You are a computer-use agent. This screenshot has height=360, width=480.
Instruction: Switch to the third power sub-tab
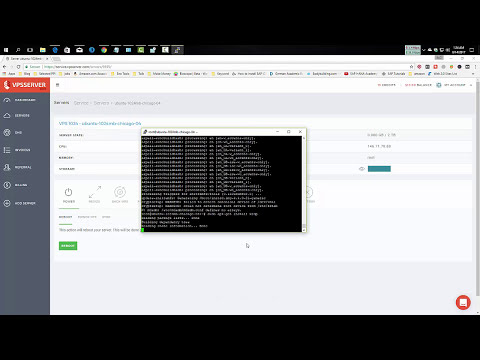point(106,217)
